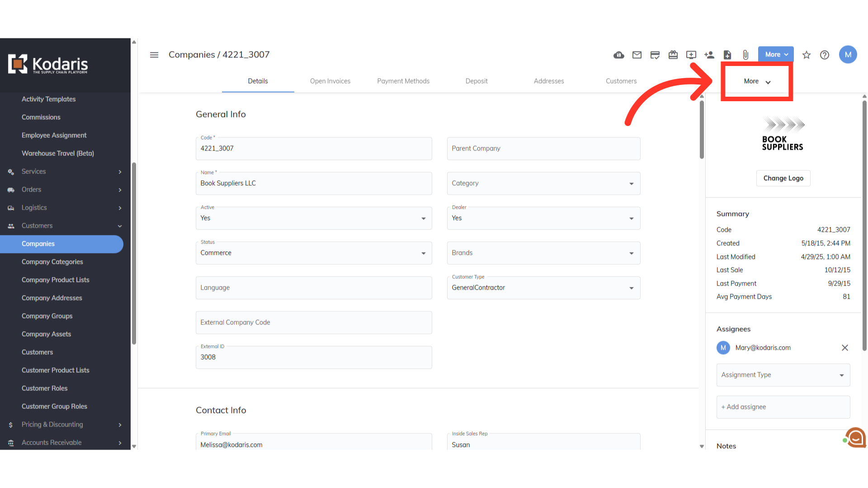Click the External Company Code field
Image resolution: width=868 pixels, height=488 pixels.
tap(313, 323)
